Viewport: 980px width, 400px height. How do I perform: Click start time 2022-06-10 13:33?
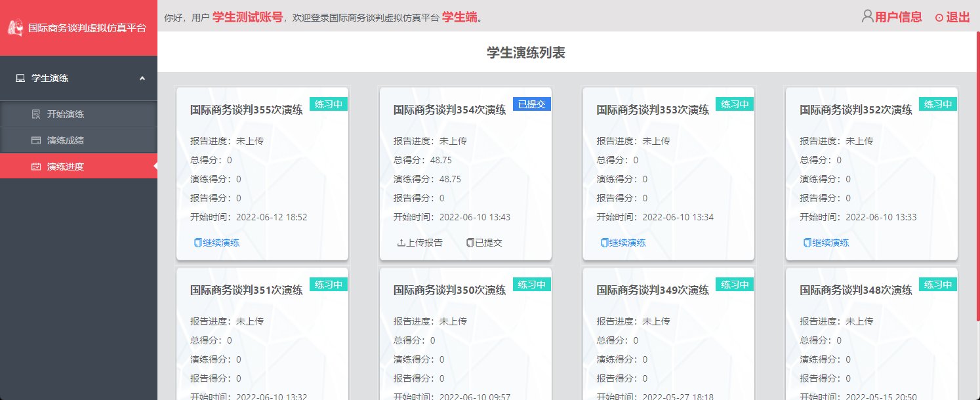(881, 217)
